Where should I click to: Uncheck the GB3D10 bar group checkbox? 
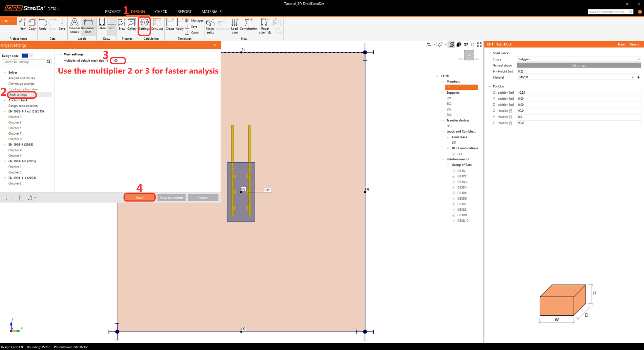(453, 221)
